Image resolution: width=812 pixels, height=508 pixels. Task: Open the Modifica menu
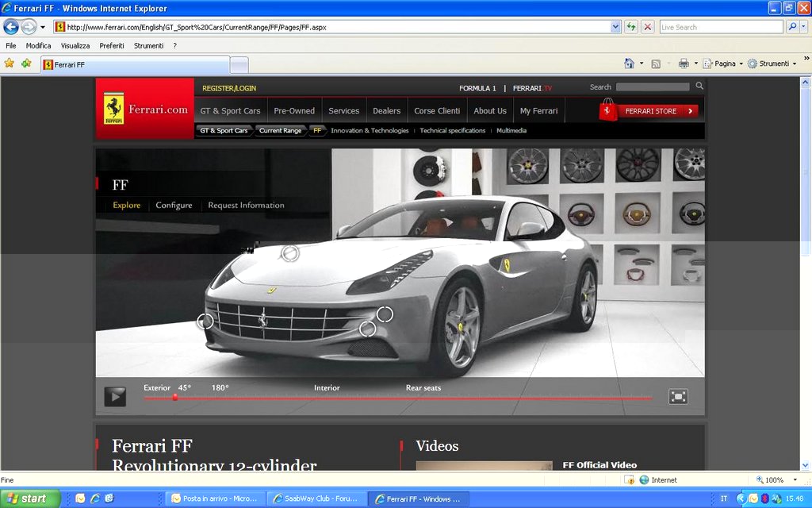[x=38, y=45]
